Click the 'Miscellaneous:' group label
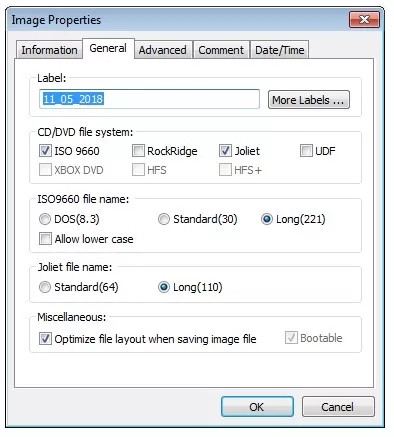This screenshot has height=437, width=394. (x=72, y=317)
